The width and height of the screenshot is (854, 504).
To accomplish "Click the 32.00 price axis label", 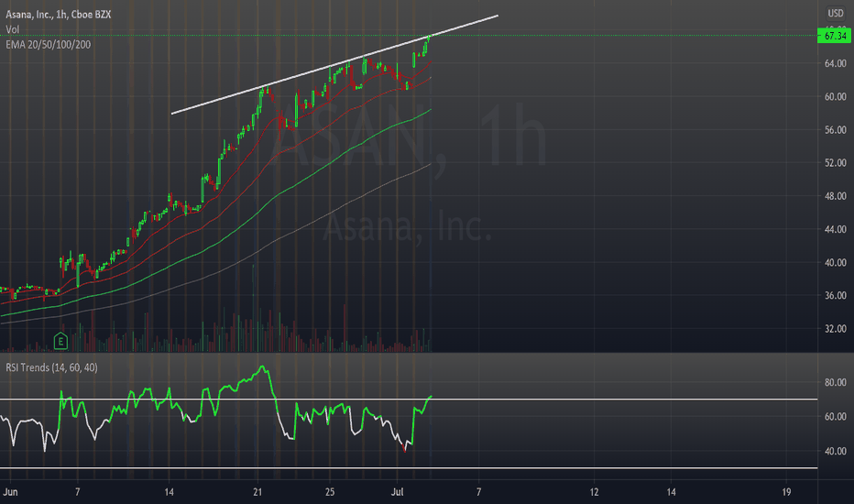I will click(x=836, y=329).
